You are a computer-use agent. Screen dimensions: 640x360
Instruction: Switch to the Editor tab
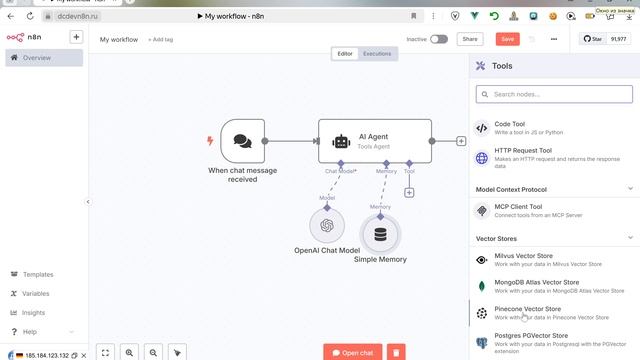click(345, 53)
